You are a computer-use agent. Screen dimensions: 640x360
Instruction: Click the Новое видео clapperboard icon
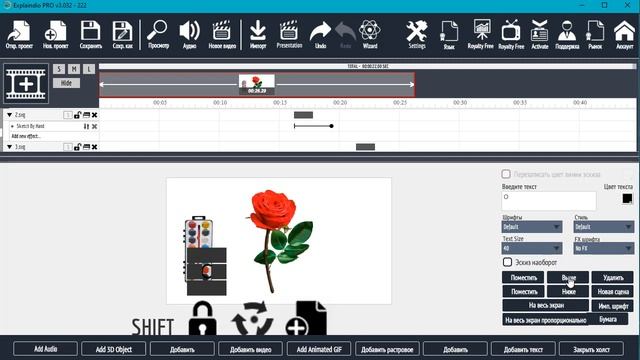(222, 34)
